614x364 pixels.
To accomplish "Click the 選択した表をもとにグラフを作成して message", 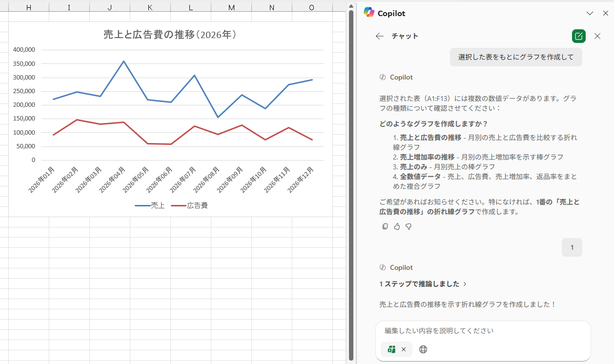I will [x=515, y=57].
